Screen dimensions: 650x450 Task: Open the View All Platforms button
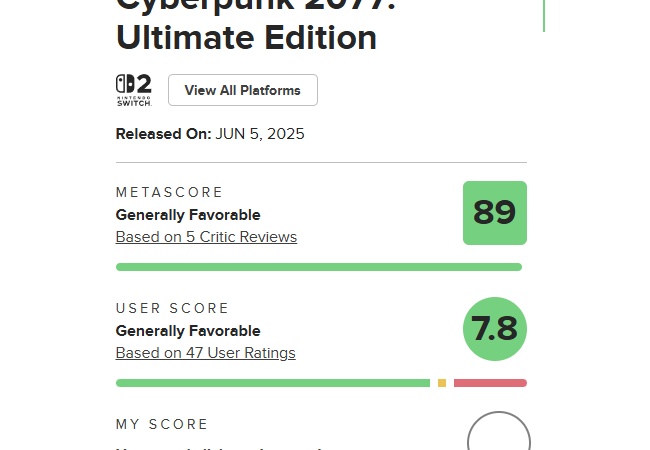click(243, 90)
